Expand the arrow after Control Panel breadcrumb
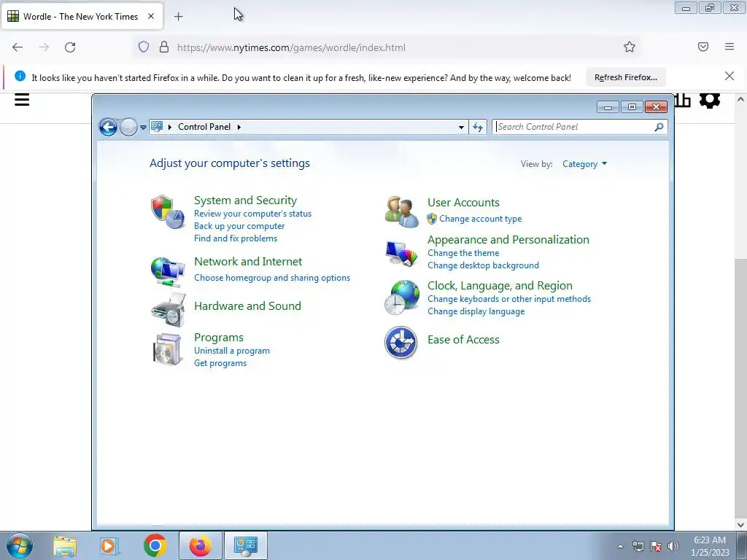Viewport: 747px width, 560px height. [x=239, y=127]
